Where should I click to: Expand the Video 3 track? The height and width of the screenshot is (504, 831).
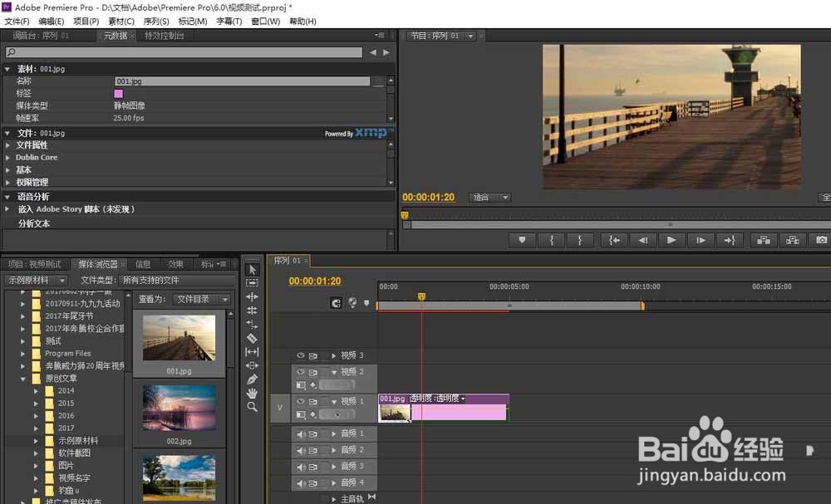pos(333,355)
